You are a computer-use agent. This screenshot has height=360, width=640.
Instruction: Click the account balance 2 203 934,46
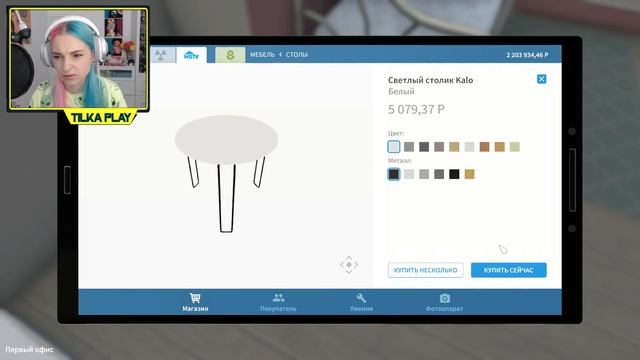pos(527,55)
